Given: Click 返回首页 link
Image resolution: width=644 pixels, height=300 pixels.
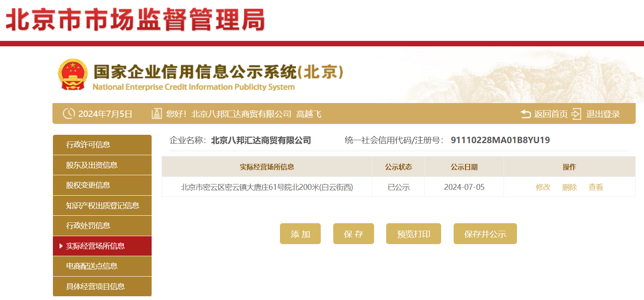Looking at the screenshot, I should [x=551, y=114].
